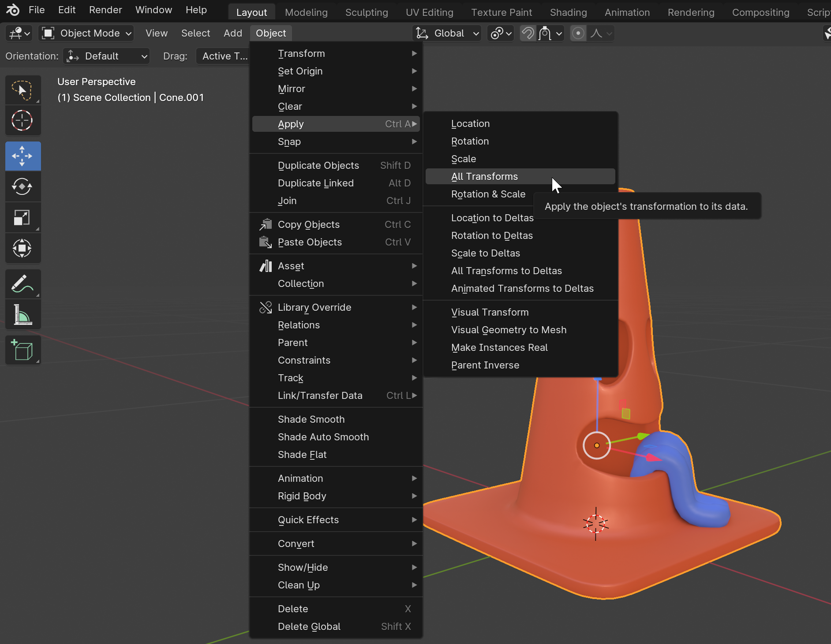This screenshot has height=644, width=831.
Task: Expand the Transform submenu
Action: (336, 53)
